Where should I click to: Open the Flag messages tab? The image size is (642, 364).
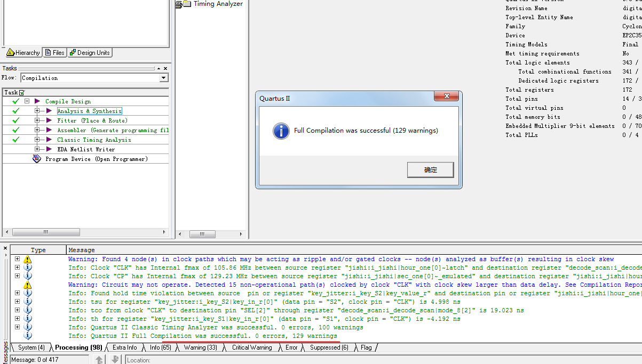(x=366, y=347)
